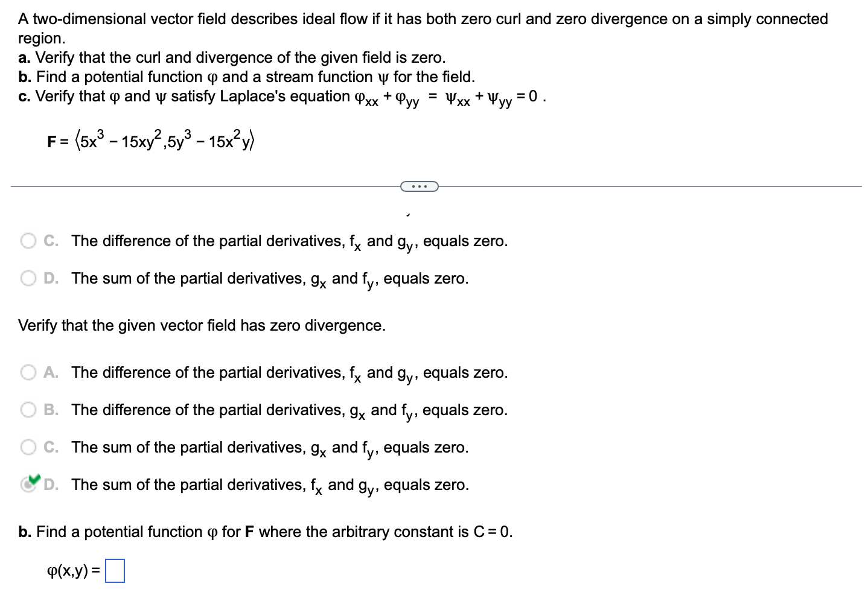Choose divergence answer option C

coord(28,447)
